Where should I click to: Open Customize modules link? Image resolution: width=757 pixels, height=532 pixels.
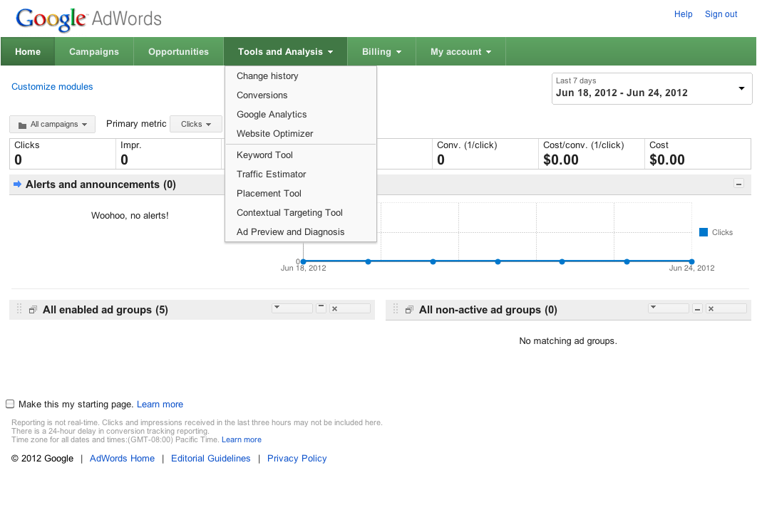(52, 87)
